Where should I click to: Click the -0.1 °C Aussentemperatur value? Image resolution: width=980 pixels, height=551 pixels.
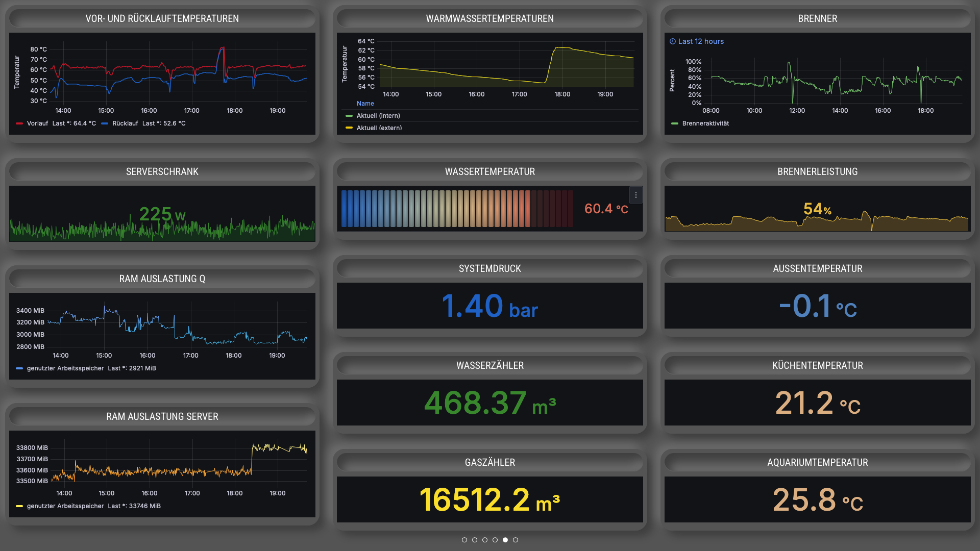[818, 306]
